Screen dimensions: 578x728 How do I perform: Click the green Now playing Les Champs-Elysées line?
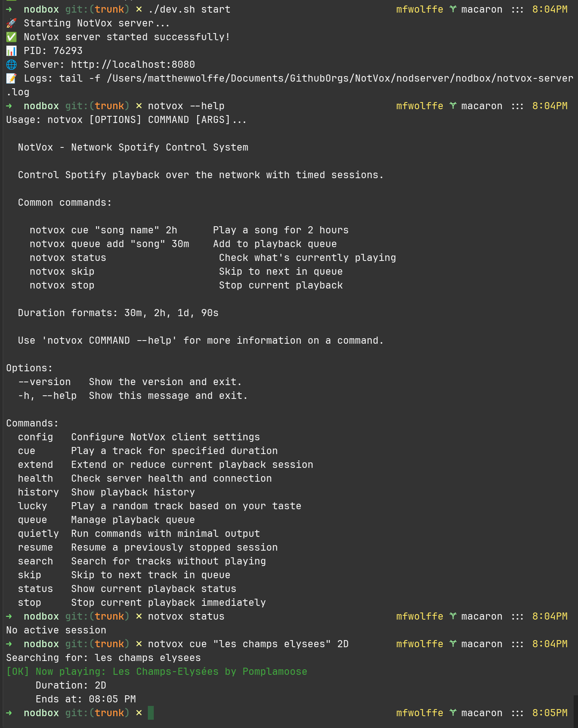157,672
